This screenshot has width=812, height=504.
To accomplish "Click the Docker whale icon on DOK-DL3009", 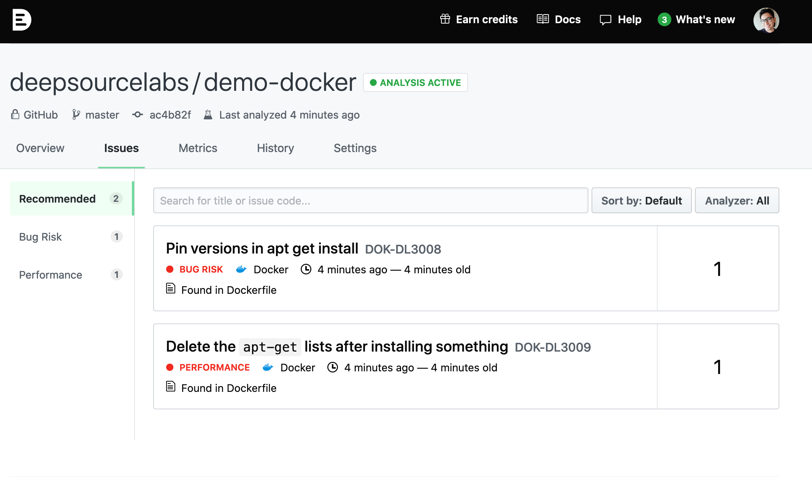I will click(x=268, y=367).
